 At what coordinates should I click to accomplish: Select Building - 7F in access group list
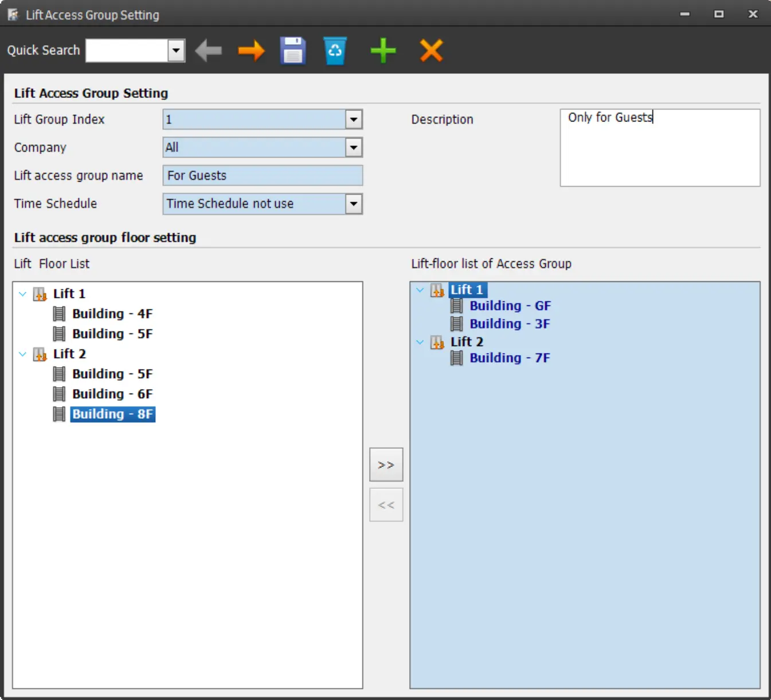pyautogui.click(x=510, y=358)
